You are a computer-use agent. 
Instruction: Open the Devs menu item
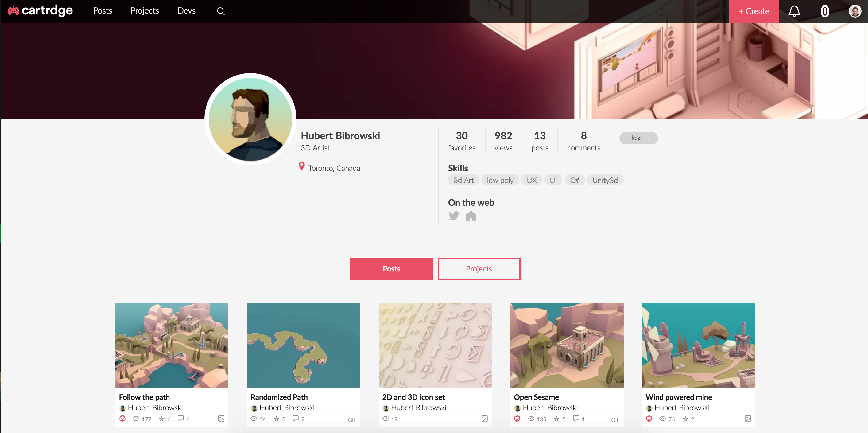[186, 11]
